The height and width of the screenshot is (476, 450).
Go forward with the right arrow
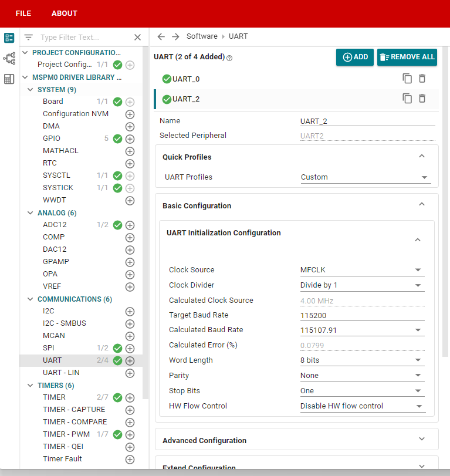175,37
